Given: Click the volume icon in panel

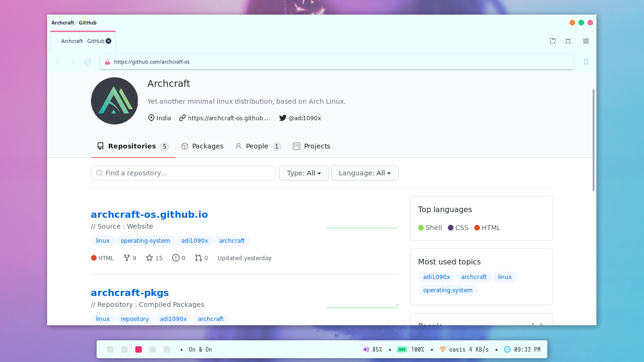Looking at the screenshot, I should point(366,349).
